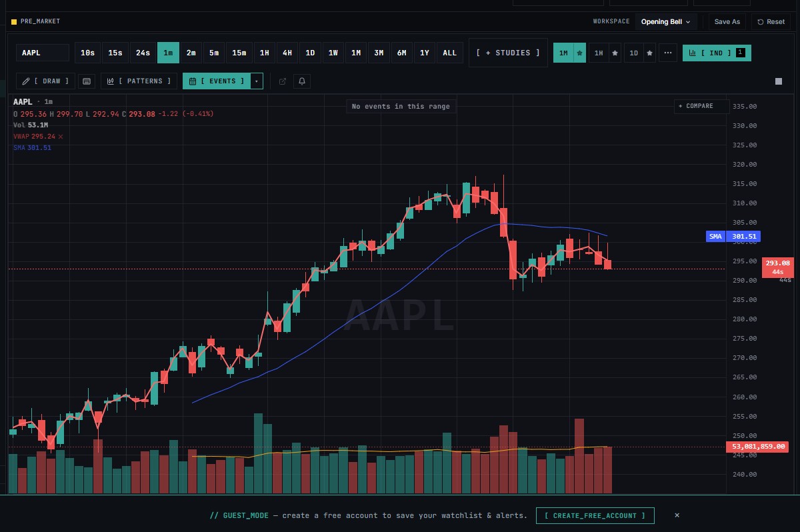Select the 15s timeframe
Viewport: 800px width, 532px height.
coord(115,53)
